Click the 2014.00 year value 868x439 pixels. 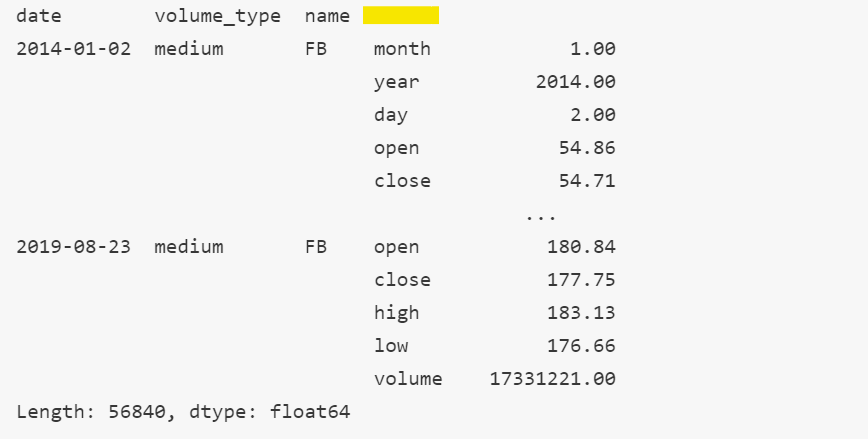click(x=576, y=82)
